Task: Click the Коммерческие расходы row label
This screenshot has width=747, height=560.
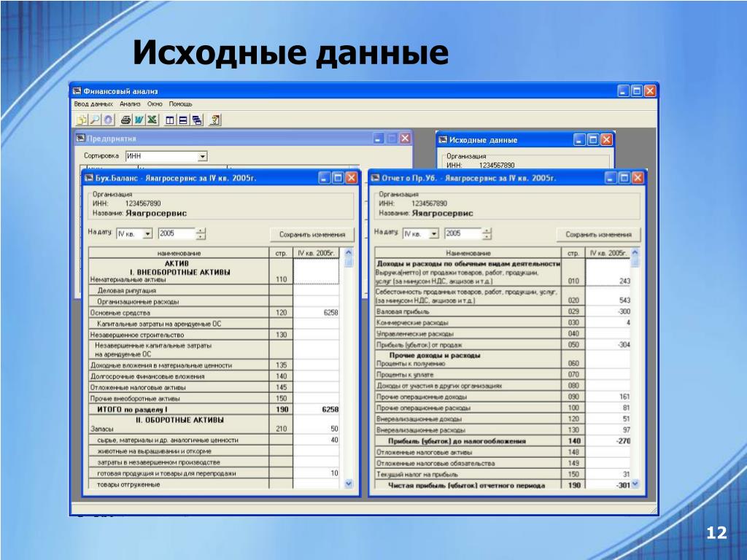Action: (x=412, y=323)
